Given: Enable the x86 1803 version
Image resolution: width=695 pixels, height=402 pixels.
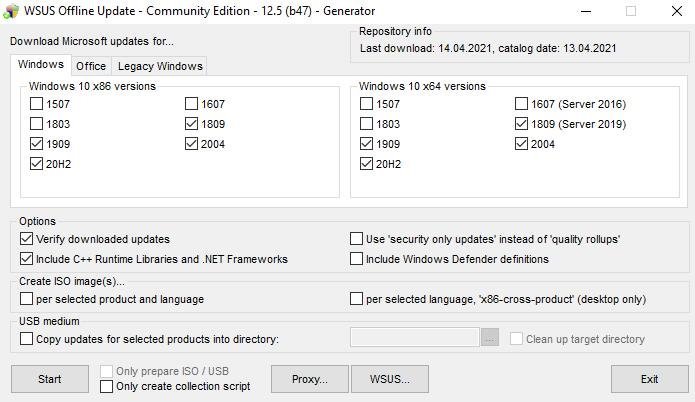Looking at the screenshot, I should pos(36,124).
